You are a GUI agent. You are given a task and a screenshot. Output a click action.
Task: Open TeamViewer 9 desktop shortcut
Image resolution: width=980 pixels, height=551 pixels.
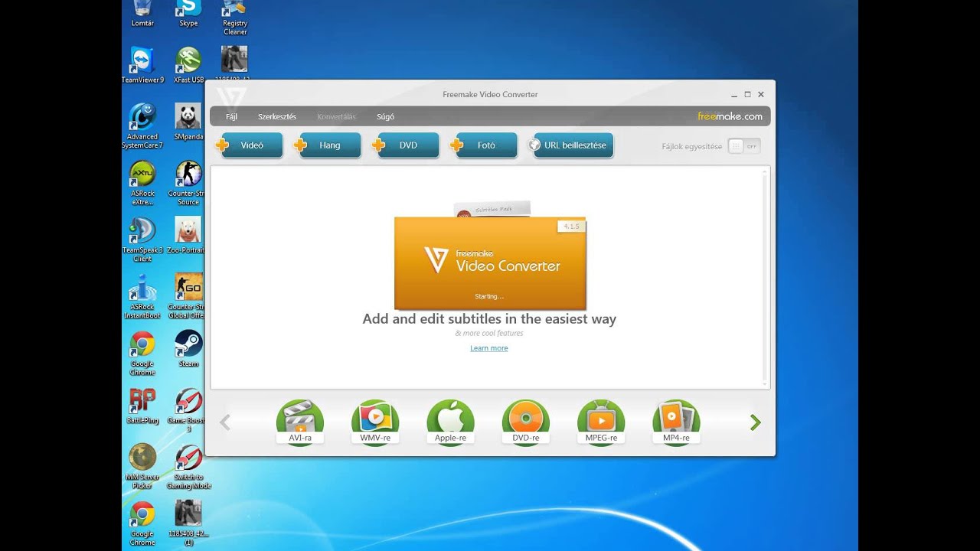point(142,65)
